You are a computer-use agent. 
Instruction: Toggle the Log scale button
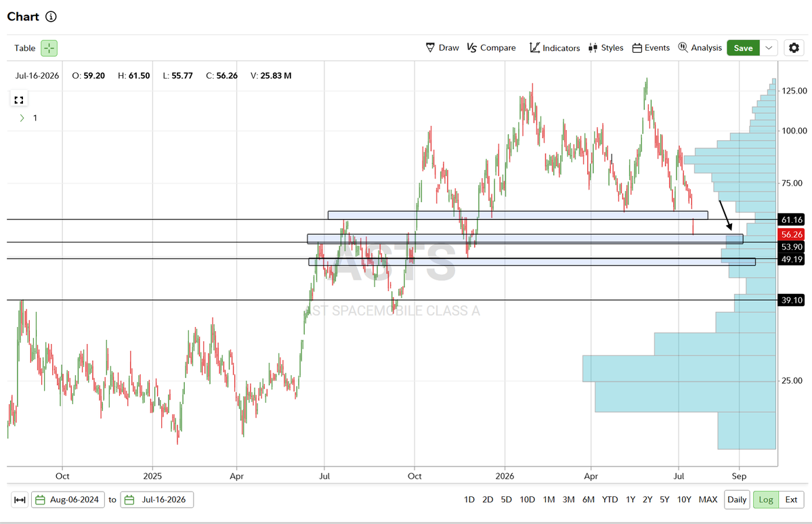coord(766,500)
